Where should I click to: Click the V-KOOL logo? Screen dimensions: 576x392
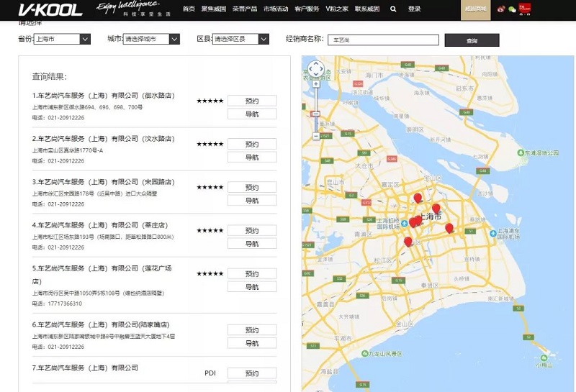click(x=50, y=10)
